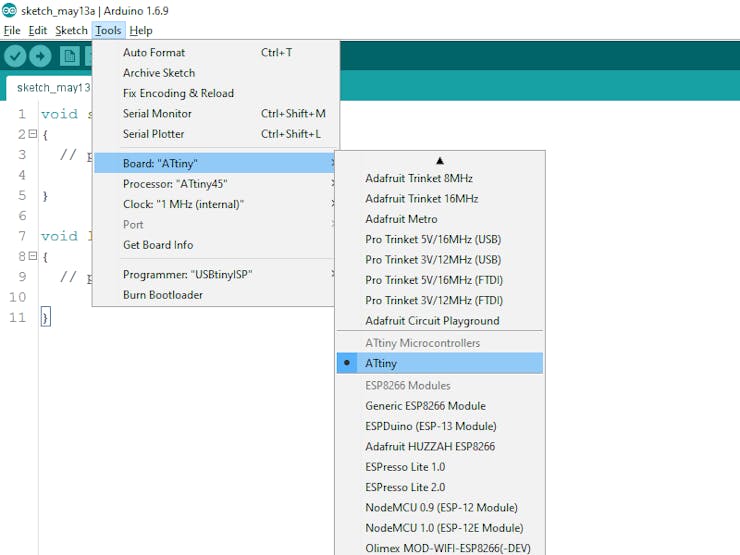Image resolution: width=740 pixels, height=555 pixels.
Task: Select Olimex MOD-WIFI-ESP8266(-DEV)
Action: coord(440,547)
